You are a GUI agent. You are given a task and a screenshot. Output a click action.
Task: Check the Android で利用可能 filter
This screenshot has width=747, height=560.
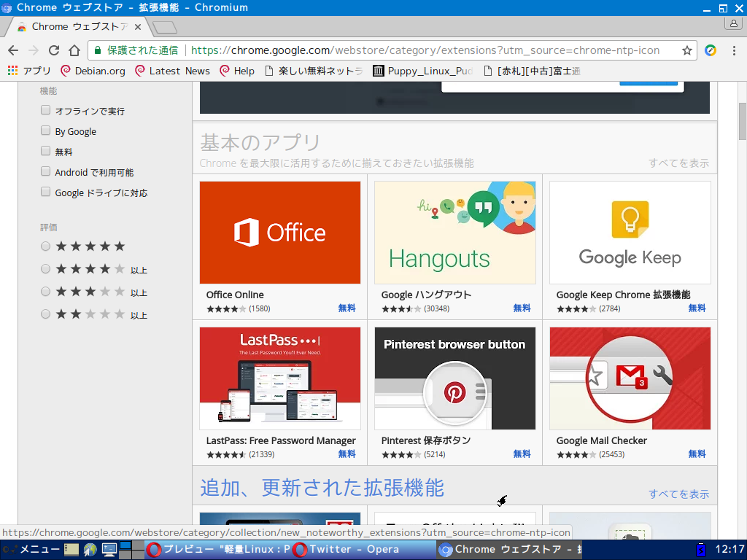tap(45, 172)
